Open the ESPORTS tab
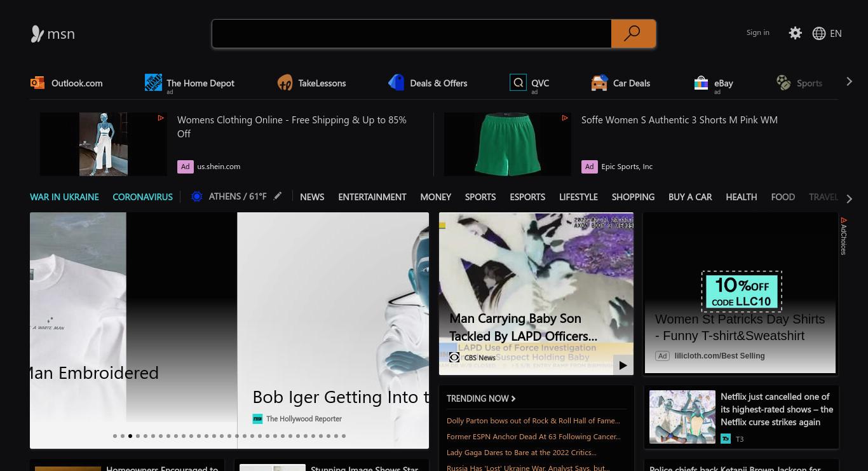Image resolution: width=868 pixels, height=471 pixels. (527, 197)
